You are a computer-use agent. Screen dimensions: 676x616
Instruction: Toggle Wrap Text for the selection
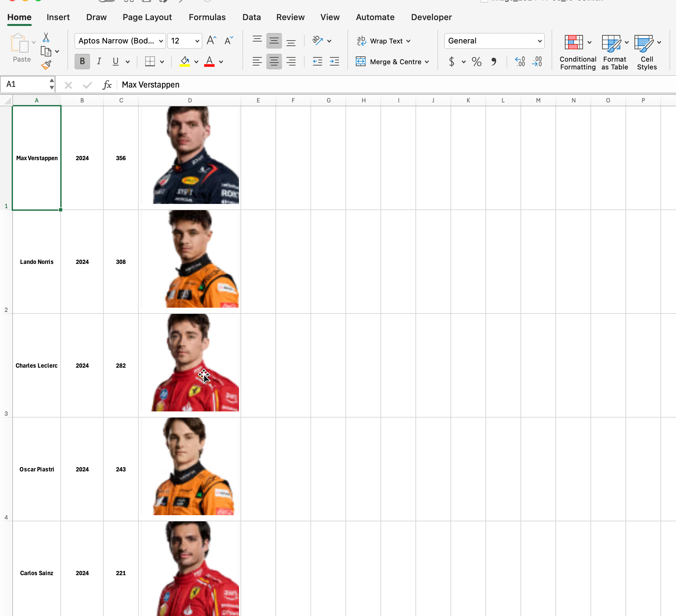pyautogui.click(x=383, y=41)
